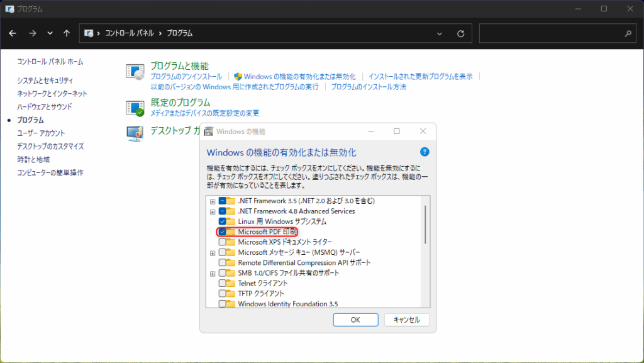644x363 pixels.
Task: Go forward with the right arrow
Action: click(x=33, y=33)
